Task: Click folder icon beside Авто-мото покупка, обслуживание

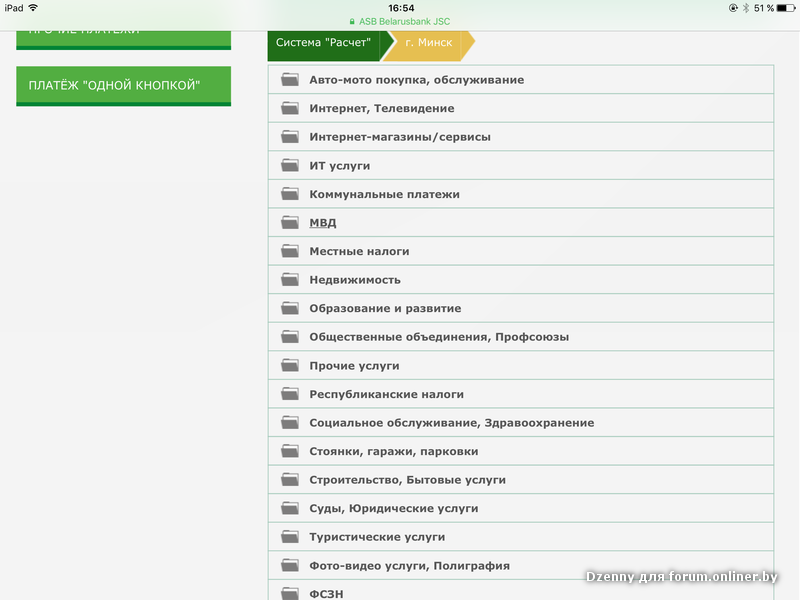Action: pyautogui.click(x=290, y=80)
